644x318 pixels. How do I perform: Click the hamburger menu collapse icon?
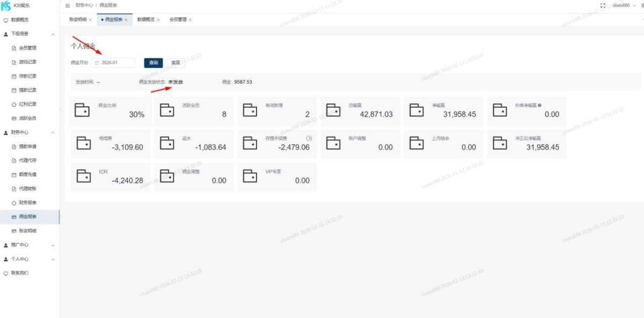click(68, 5)
